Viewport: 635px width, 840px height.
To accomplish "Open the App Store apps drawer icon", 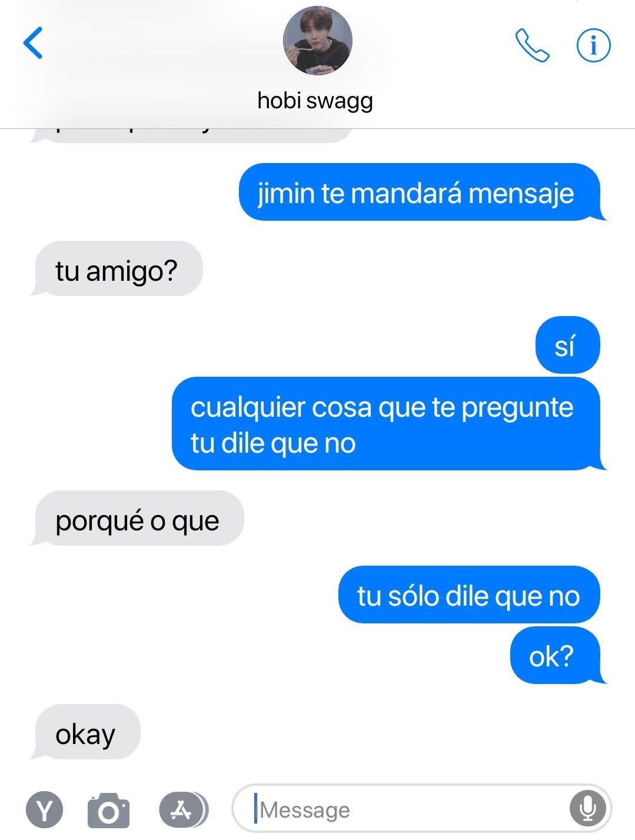I will pos(183,811).
